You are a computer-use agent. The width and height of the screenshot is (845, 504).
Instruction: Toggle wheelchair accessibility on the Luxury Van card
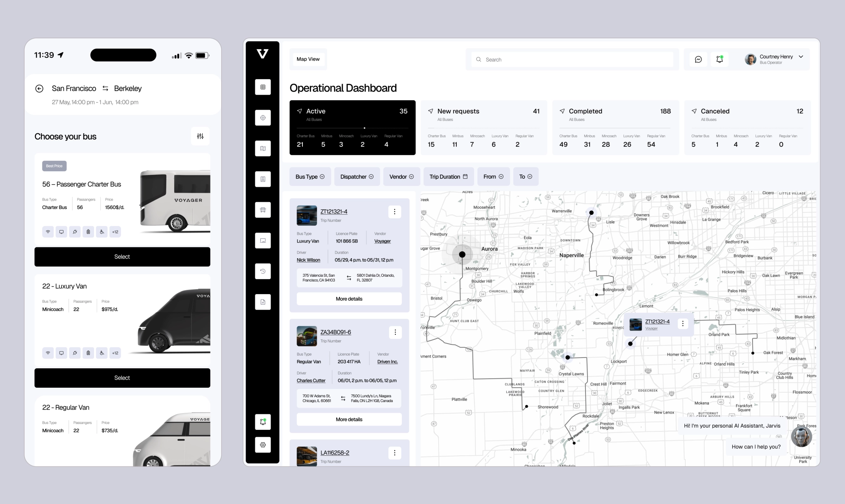pyautogui.click(x=101, y=353)
